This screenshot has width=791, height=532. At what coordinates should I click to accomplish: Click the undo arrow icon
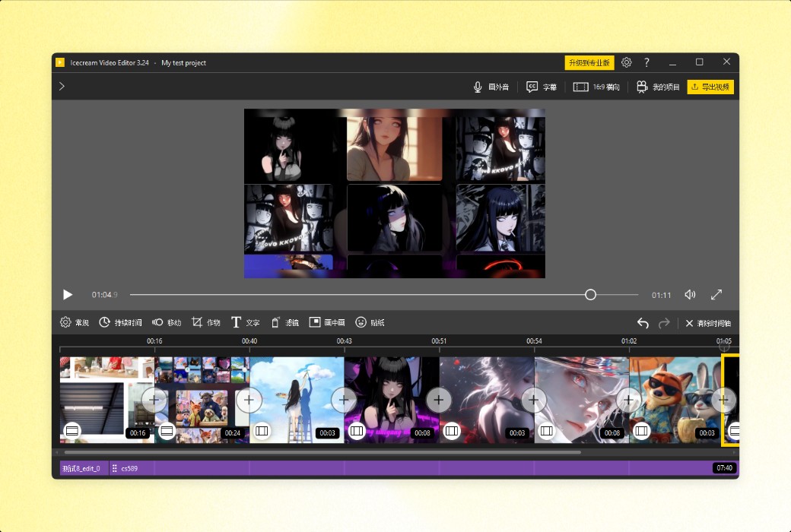[641, 322]
